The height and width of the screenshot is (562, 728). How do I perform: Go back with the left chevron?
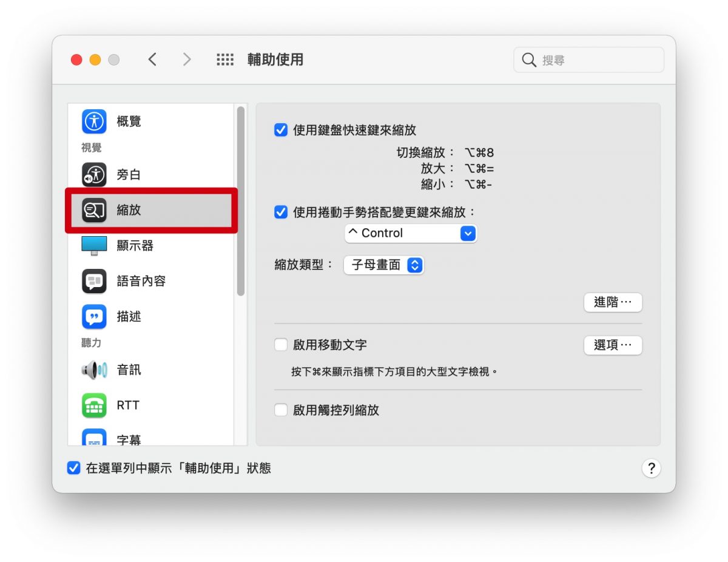(152, 59)
